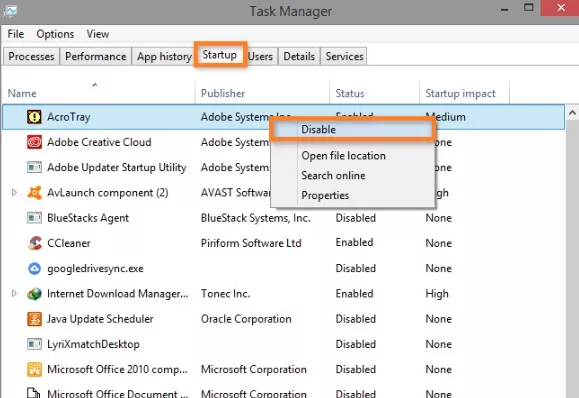
Task: Select the CCleaner entry
Action: click(69, 243)
